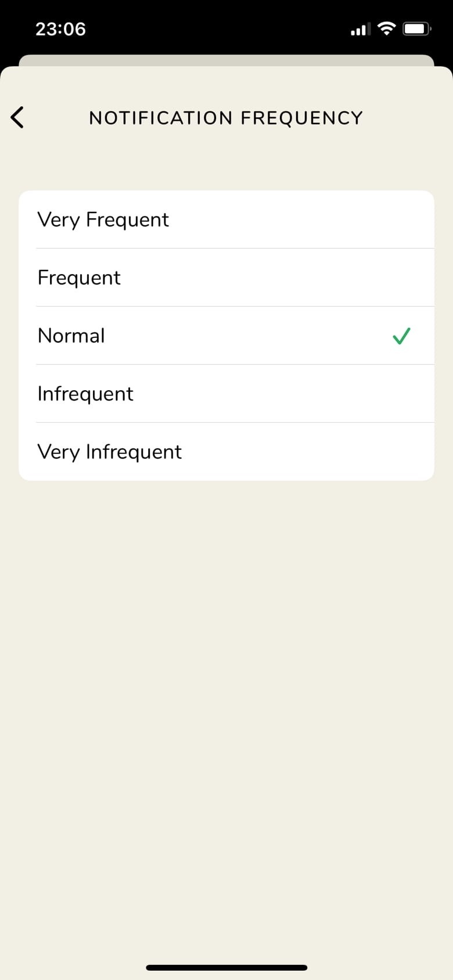Tap the Notification Frequency header title
The height and width of the screenshot is (980, 453).
coord(226,118)
